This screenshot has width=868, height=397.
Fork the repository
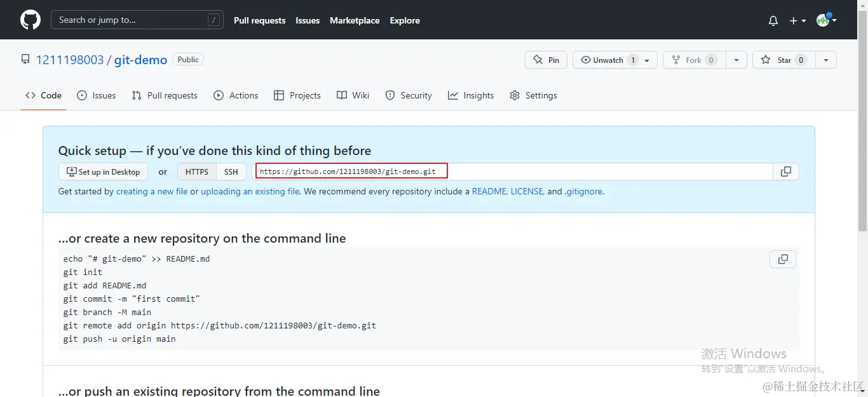(694, 60)
